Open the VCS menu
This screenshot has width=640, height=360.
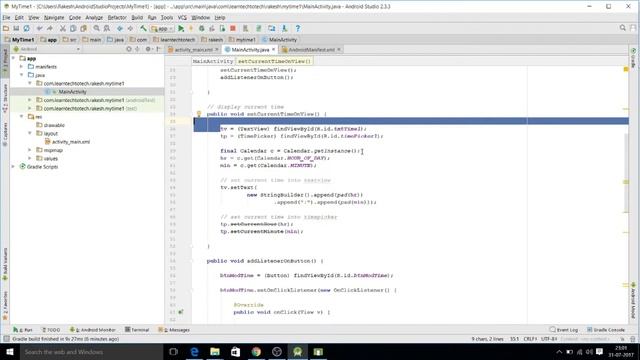tap(182, 18)
